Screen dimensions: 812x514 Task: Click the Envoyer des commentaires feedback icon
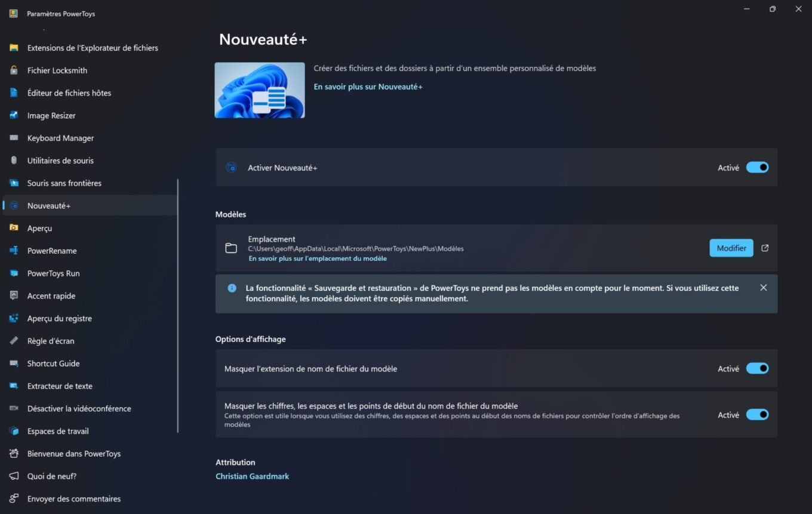point(14,498)
